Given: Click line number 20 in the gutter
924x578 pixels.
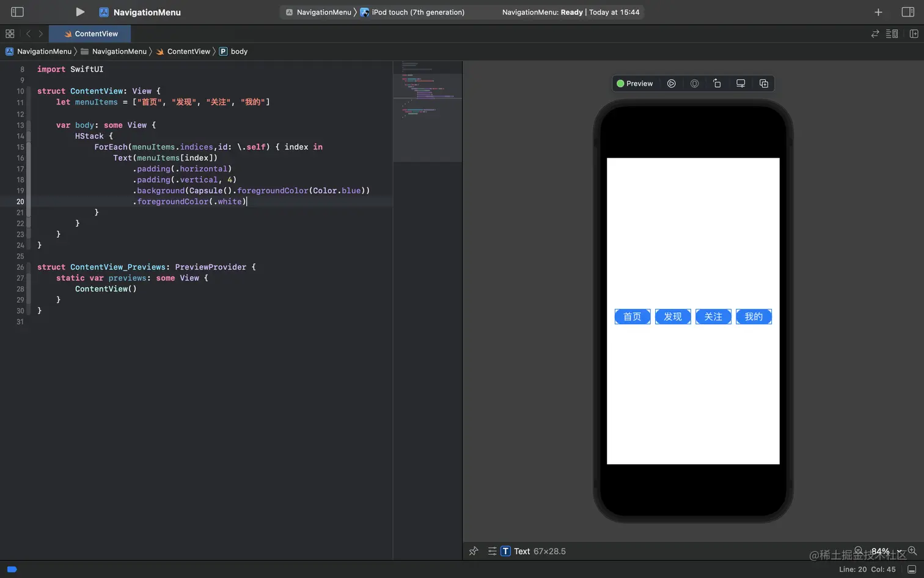Looking at the screenshot, I should click(x=20, y=202).
